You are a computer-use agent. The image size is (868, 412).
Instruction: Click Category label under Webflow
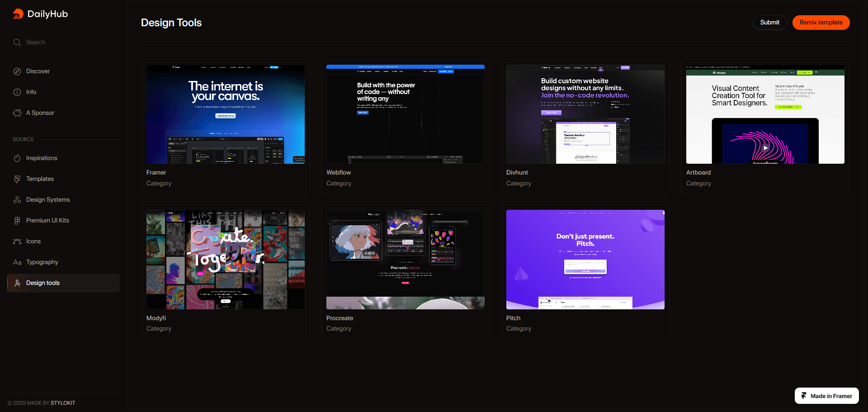click(339, 184)
